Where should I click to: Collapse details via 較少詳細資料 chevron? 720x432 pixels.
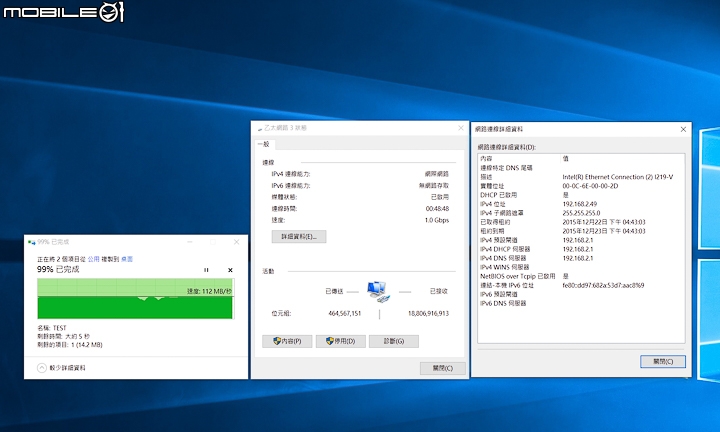coord(41,368)
